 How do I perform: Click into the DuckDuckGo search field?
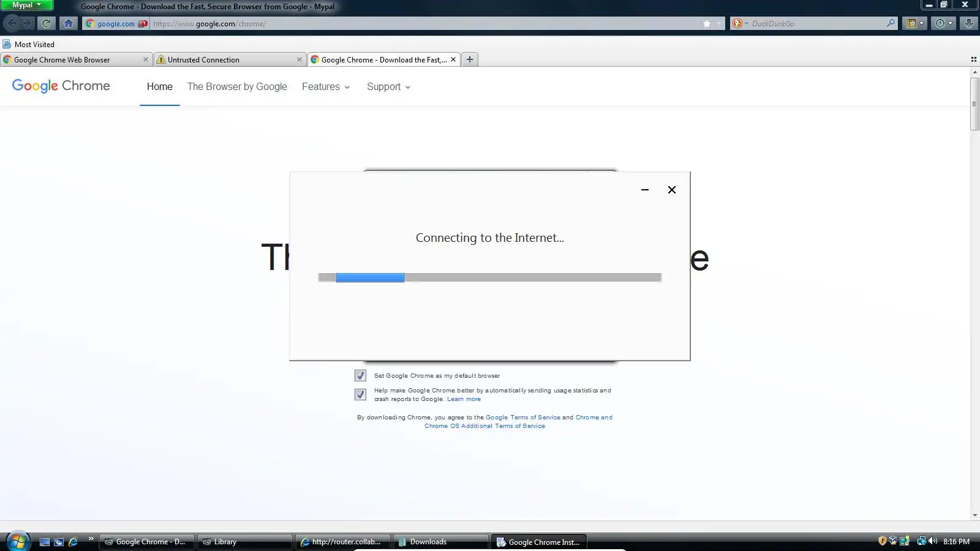[816, 23]
